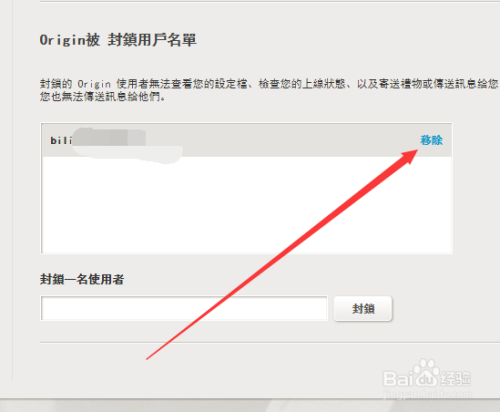
Task: Click the red arrow's head near 移除
Action: 408,157
